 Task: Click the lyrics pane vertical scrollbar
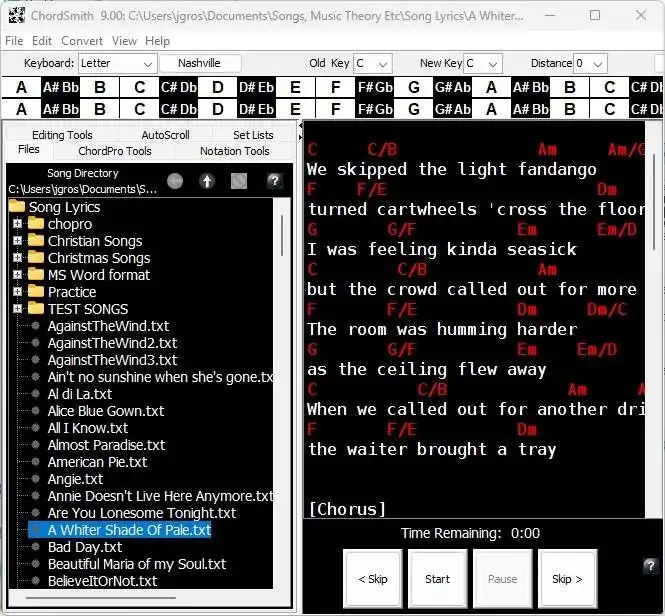[x=655, y=202]
